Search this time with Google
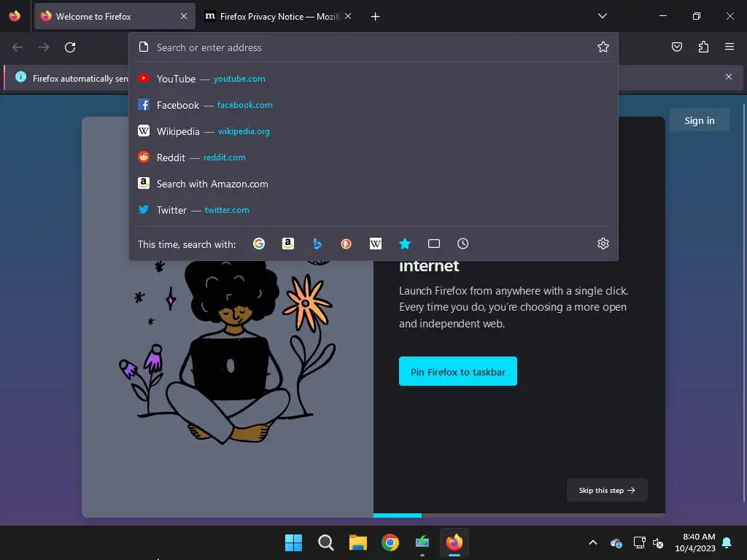The image size is (747, 560). click(259, 244)
